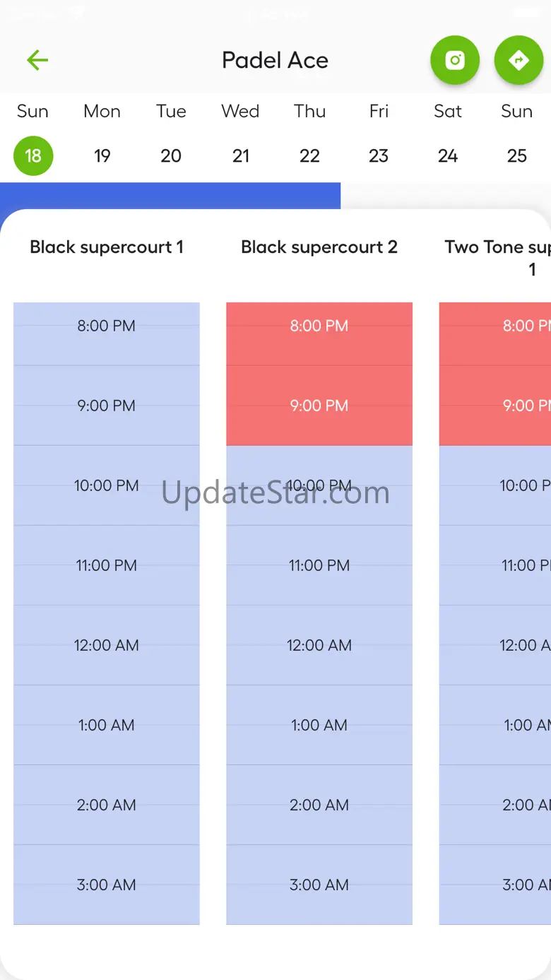This screenshot has height=980, width=551.
Task: Tap the directions arrow icon
Action: pos(519,61)
